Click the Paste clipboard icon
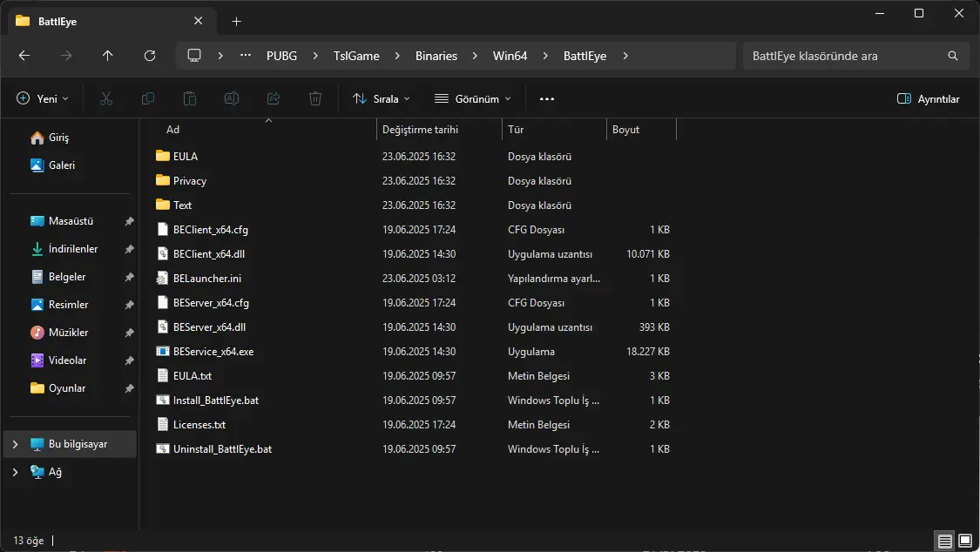This screenshot has height=552, width=980. click(189, 98)
